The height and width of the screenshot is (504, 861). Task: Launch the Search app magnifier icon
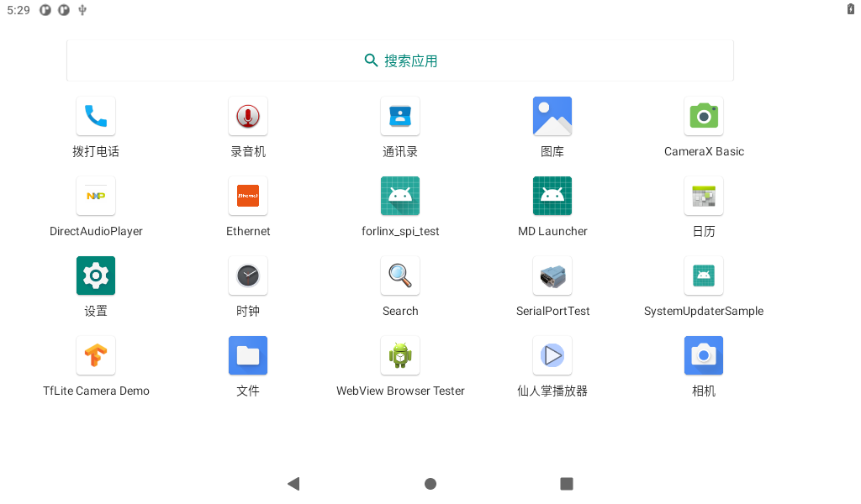pyautogui.click(x=400, y=276)
